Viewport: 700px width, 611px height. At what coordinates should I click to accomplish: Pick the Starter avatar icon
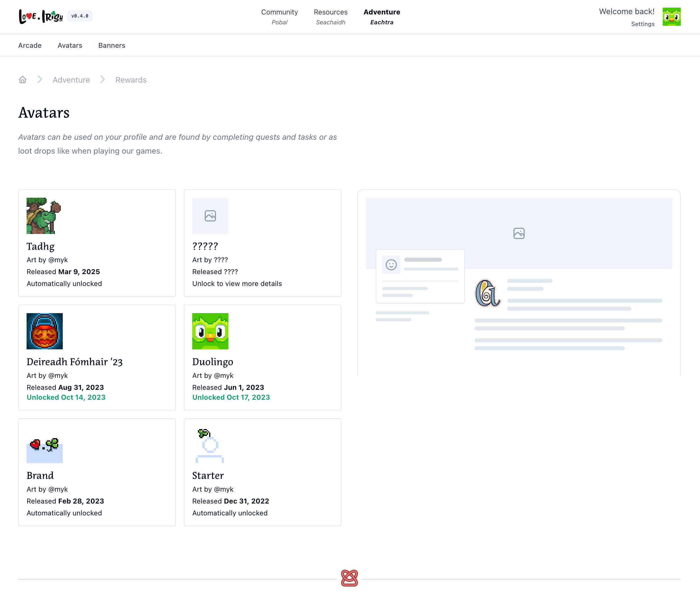[210, 445]
